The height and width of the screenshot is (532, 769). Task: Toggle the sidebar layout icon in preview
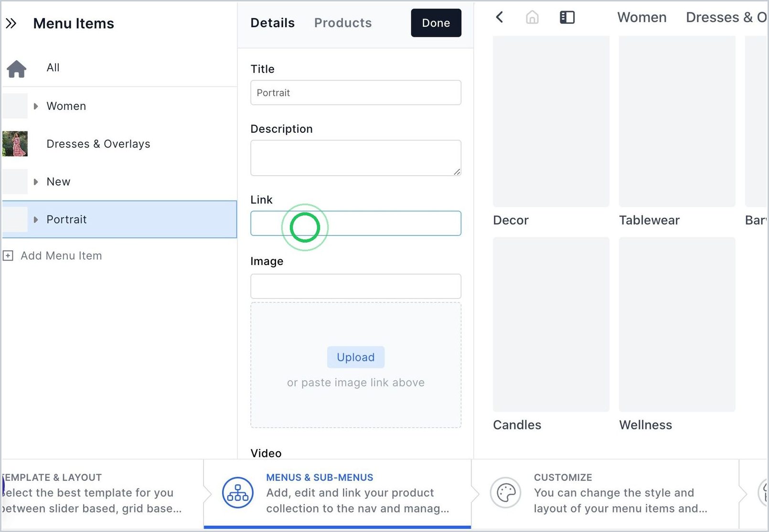coord(567,18)
